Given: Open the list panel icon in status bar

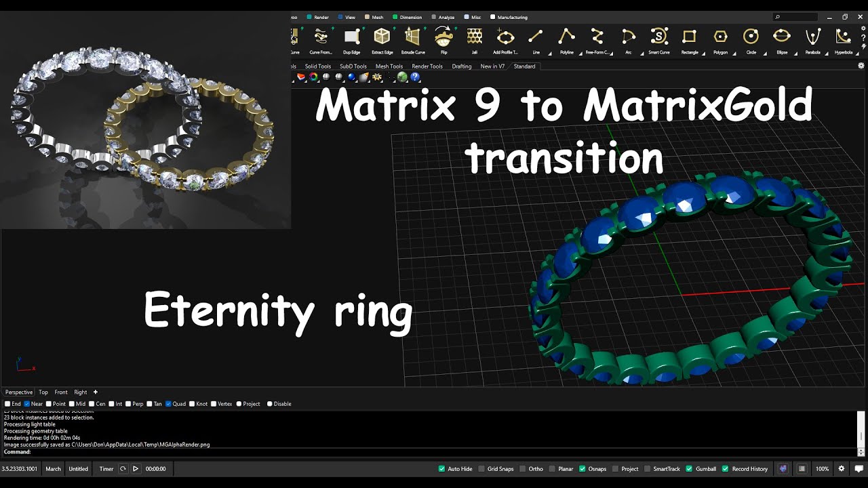Looking at the screenshot, I should pos(802,468).
